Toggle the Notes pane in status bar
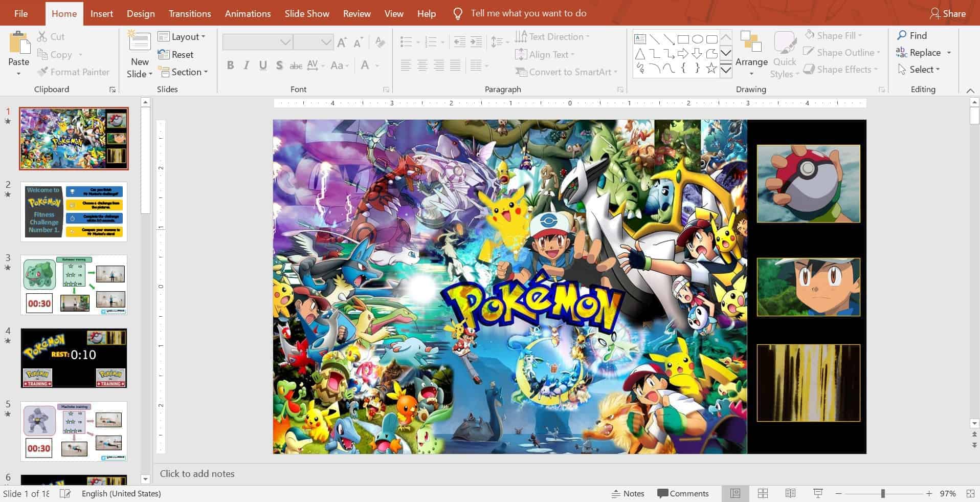The width and height of the screenshot is (980, 502). tap(628, 493)
